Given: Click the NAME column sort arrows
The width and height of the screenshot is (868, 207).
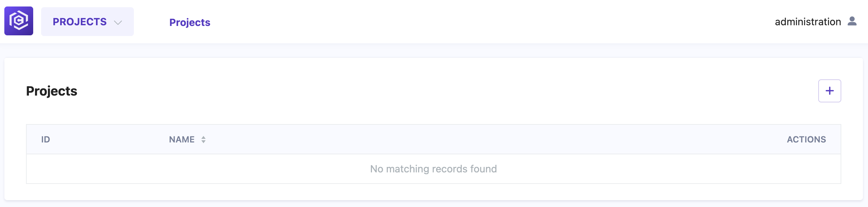Looking at the screenshot, I should click(x=203, y=140).
